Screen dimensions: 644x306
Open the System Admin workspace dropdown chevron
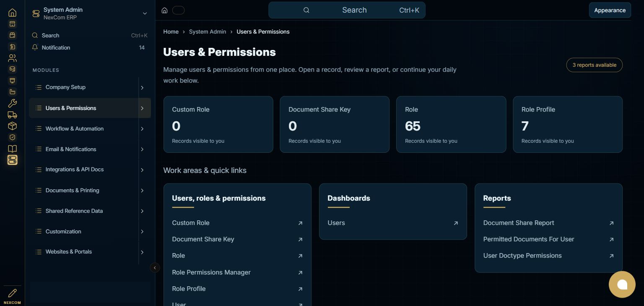click(x=145, y=13)
